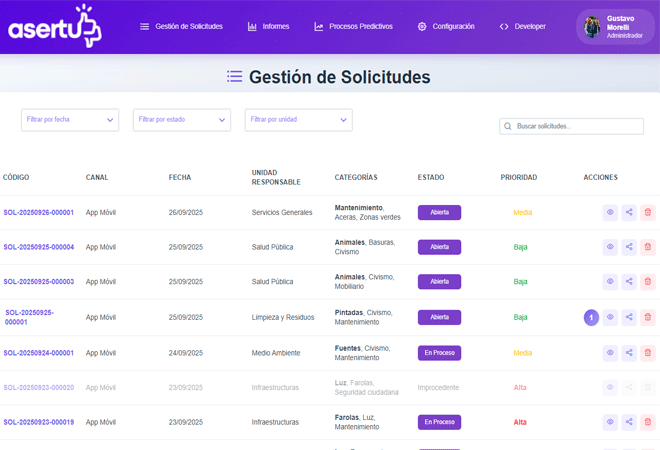Click the notification badge showing 1
The width and height of the screenshot is (660, 450).
tap(591, 317)
